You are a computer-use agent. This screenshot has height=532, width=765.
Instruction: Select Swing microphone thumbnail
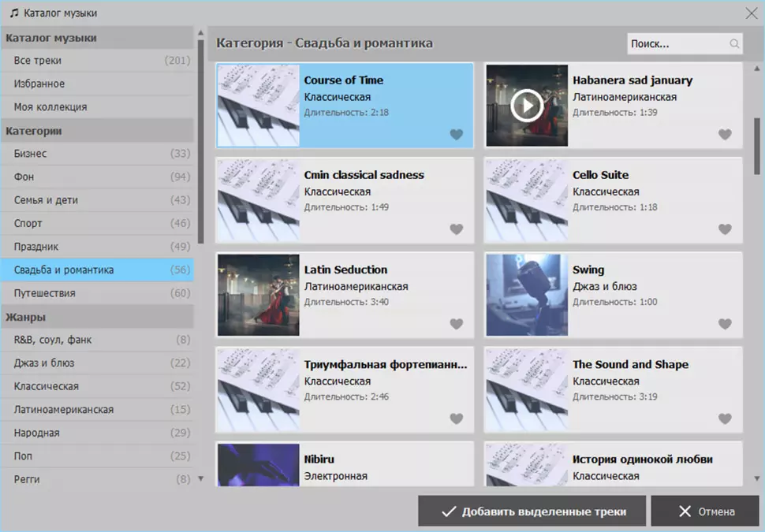(527, 295)
